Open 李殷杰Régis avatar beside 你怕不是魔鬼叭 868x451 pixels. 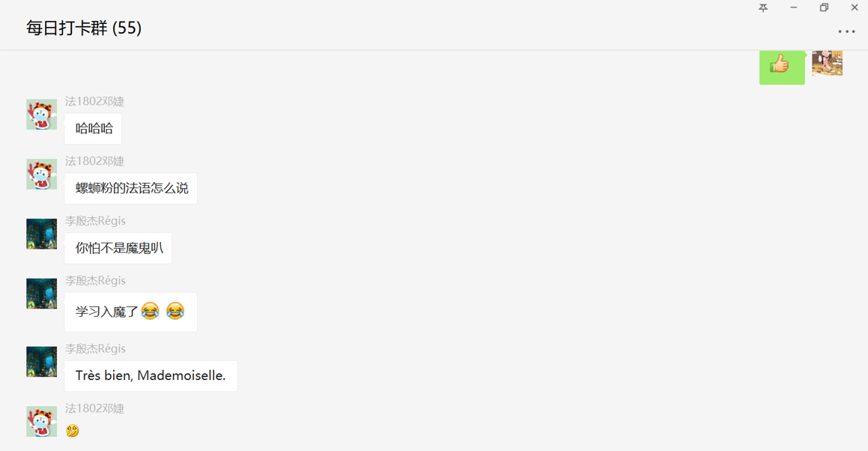(x=41, y=234)
